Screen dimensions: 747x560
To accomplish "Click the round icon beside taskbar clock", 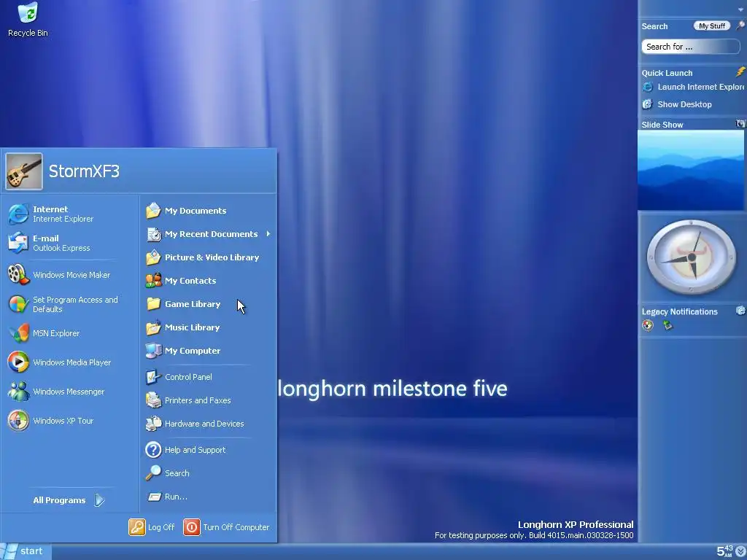I will 741,551.
